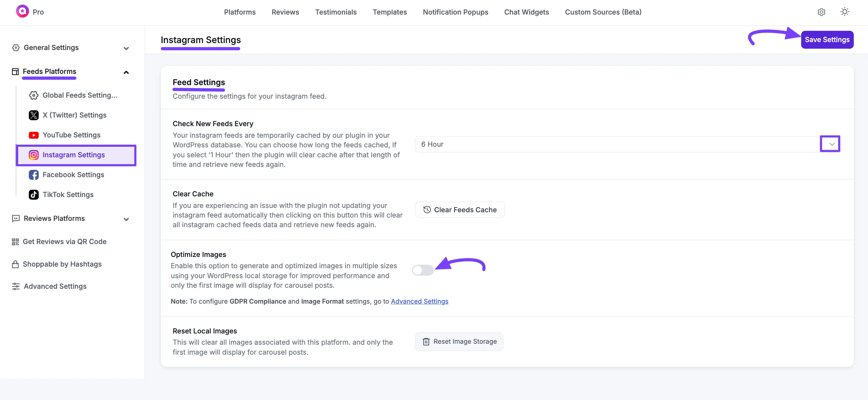Switch to Notification Popups
The image size is (868, 400).
(455, 12)
